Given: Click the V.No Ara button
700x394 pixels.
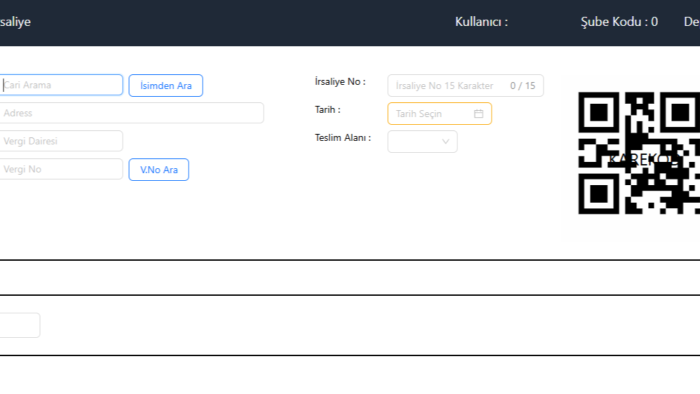Looking at the screenshot, I should click(159, 170).
